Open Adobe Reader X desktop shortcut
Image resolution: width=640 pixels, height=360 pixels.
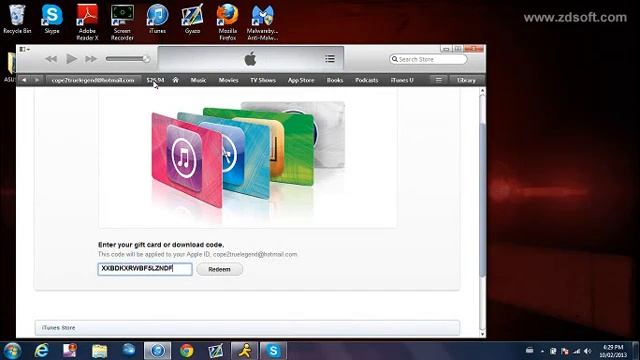click(x=87, y=22)
